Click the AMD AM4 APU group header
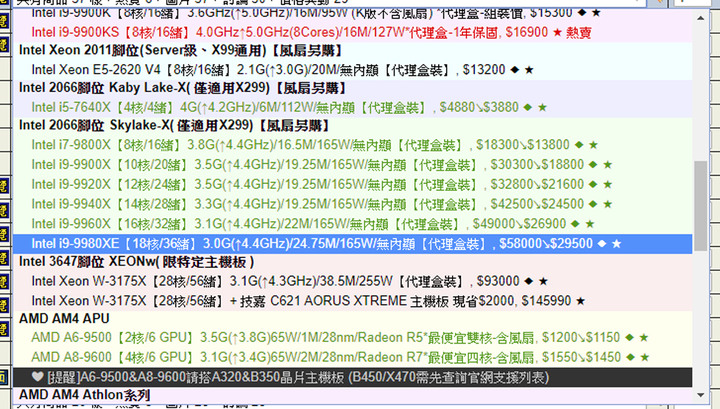The height and width of the screenshot is (409, 720). 352,319
